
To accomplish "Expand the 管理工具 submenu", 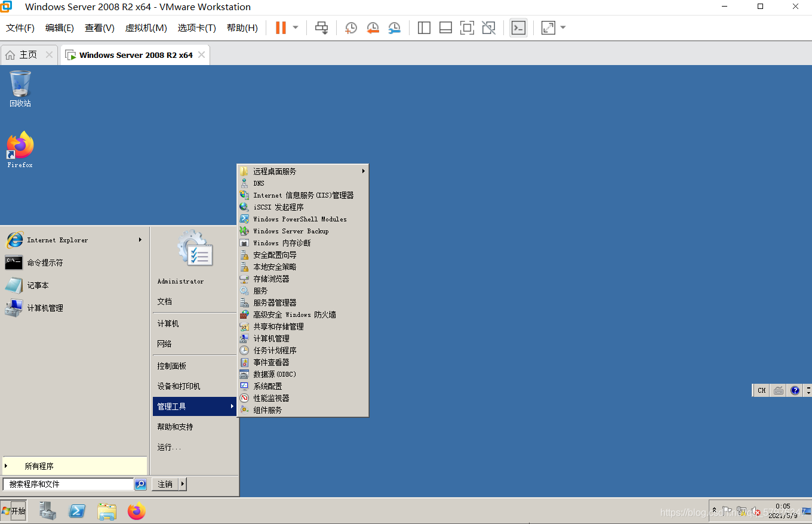I will (195, 406).
